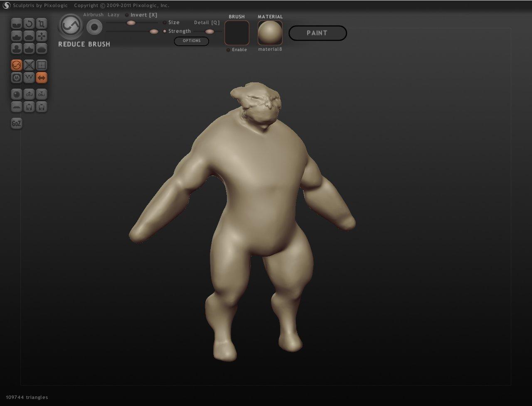Image resolution: width=532 pixels, height=406 pixels.
Task: Click the Export OBJ icon
Action: 42,94
